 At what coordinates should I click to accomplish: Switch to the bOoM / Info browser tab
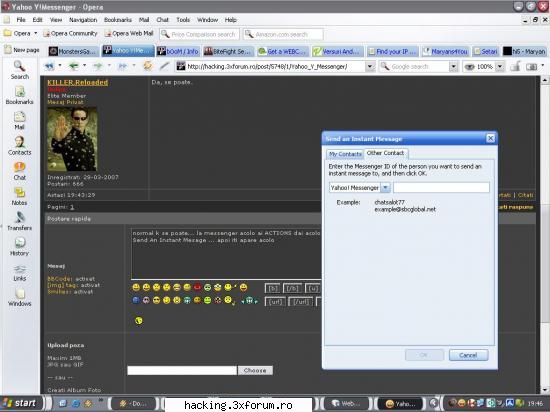click(x=178, y=52)
